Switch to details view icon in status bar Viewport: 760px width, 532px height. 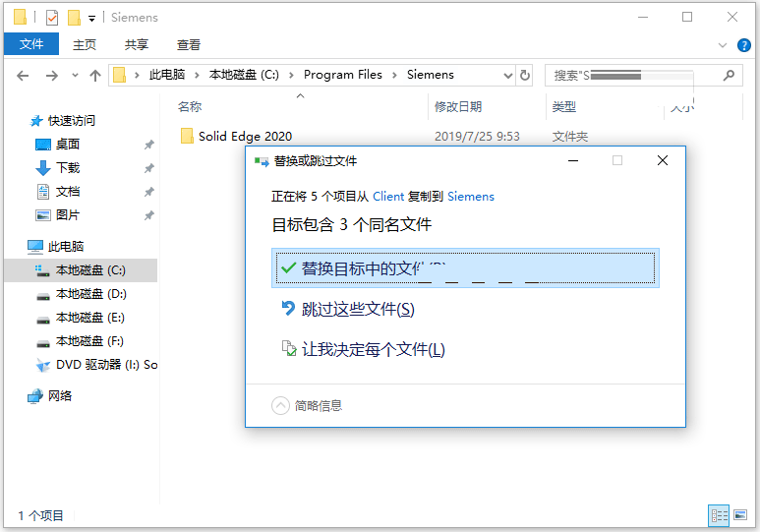(719, 515)
